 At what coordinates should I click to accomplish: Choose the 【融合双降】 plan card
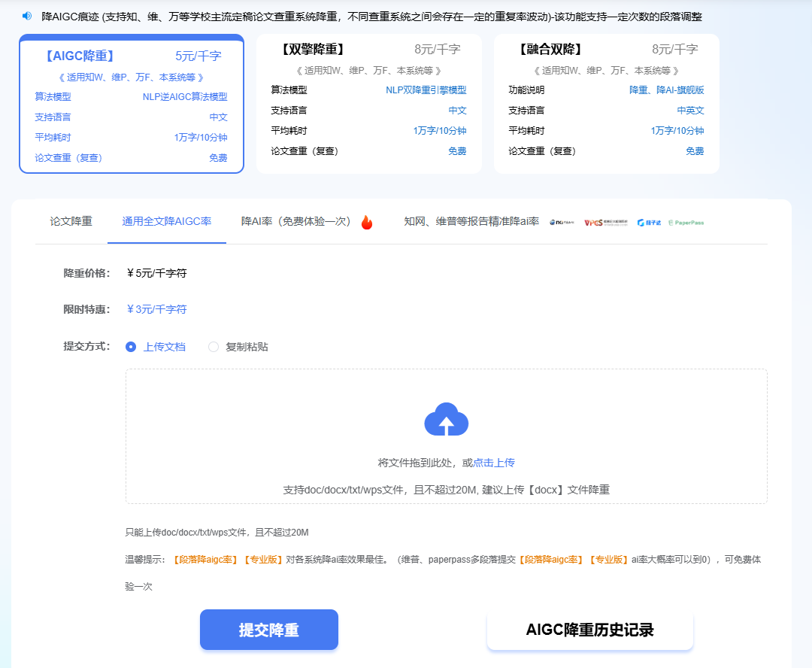coord(607,104)
